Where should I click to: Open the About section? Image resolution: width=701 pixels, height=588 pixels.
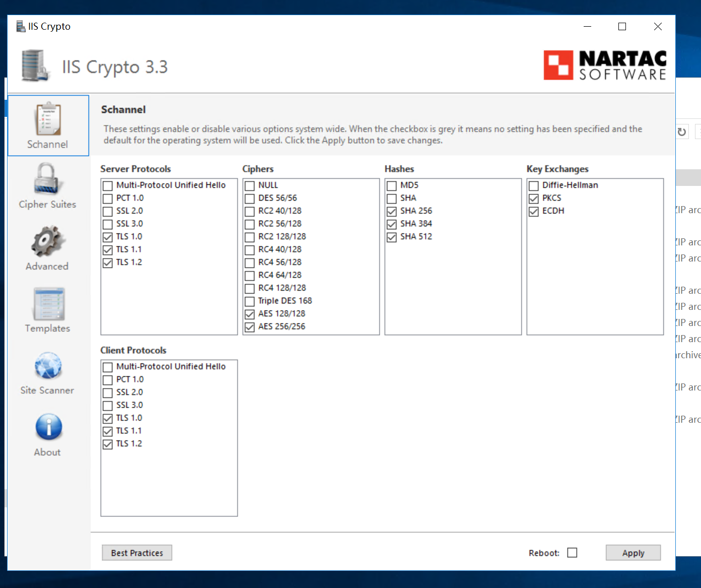click(47, 433)
